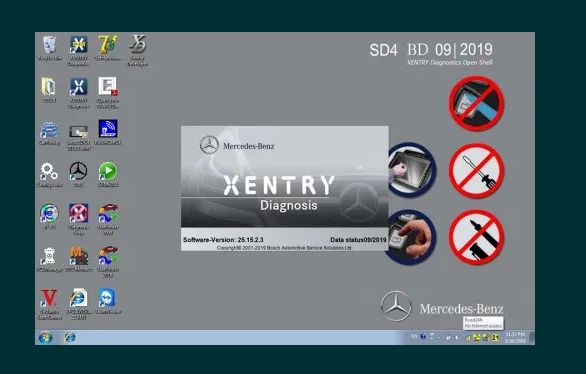Launch the black Mercedes star DAS shortcut
The image size is (586, 374).
[x=78, y=174]
